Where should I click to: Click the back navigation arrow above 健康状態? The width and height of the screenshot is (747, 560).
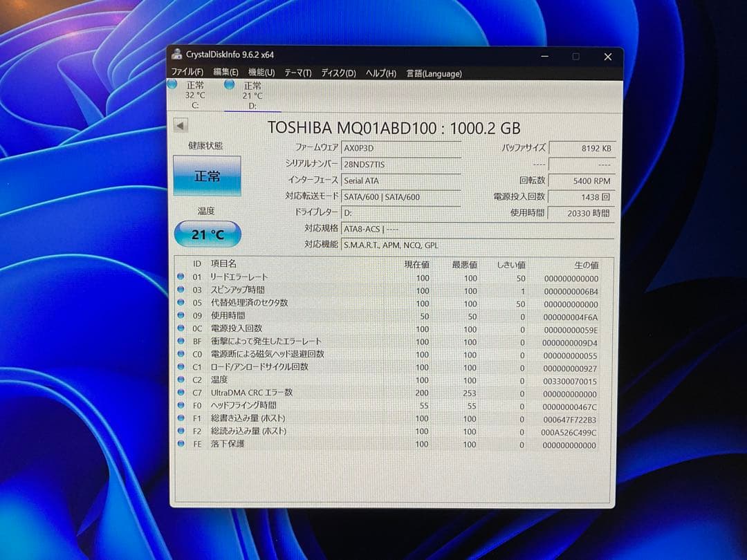point(181,125)
